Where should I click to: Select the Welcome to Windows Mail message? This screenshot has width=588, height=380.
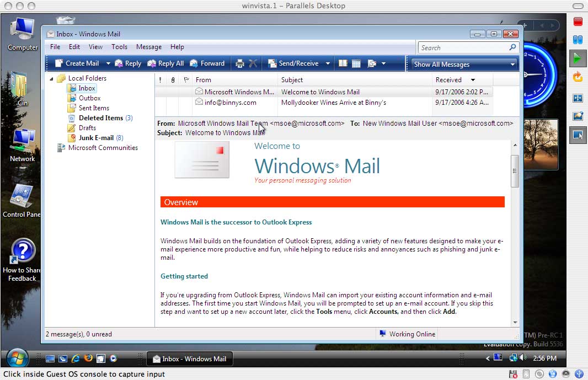[324, 92]
